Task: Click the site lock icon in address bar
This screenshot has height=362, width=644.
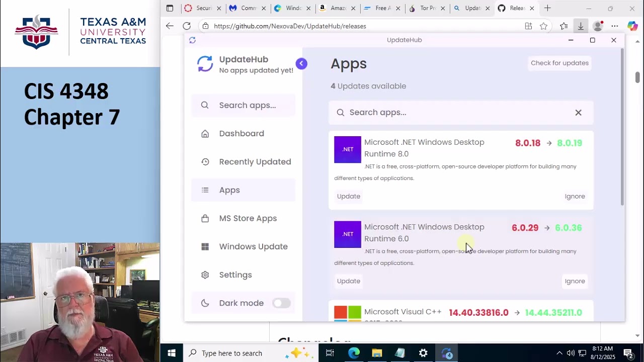Action: tap(205, 26)
